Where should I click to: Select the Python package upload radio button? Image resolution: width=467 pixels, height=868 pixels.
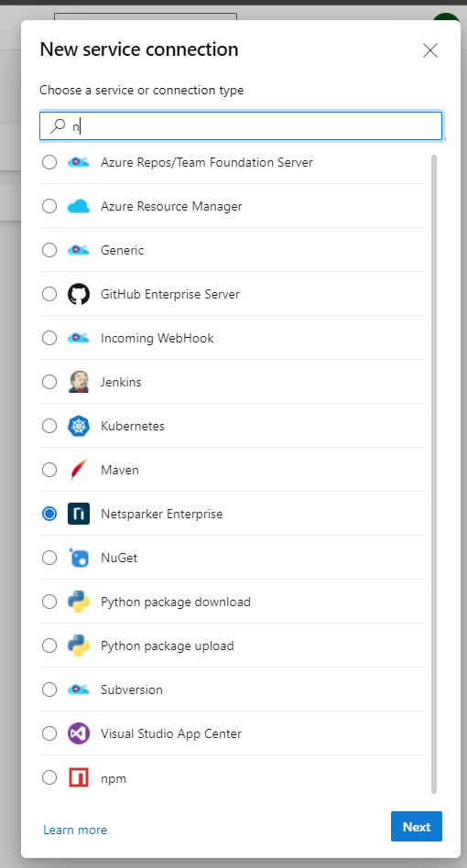49,646
